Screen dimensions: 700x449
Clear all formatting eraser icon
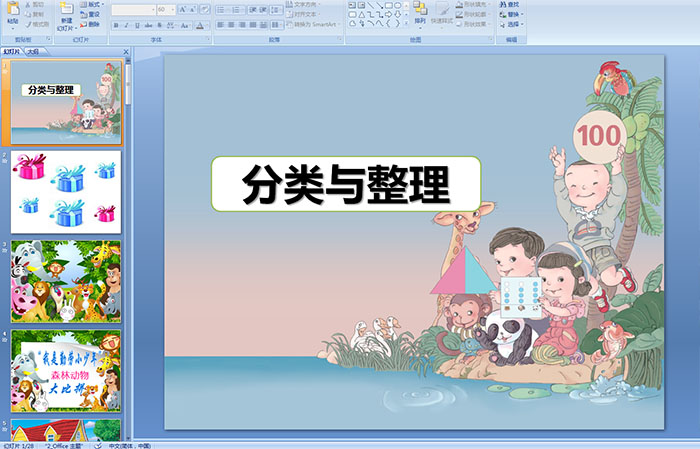[x=205, y=9]
